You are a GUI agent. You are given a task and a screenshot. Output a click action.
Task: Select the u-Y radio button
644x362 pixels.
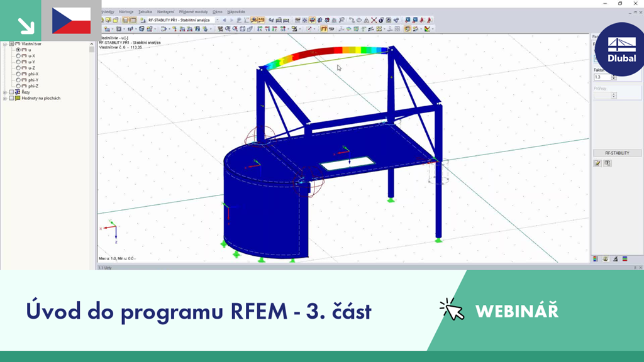pyautogui.click(x=18, y=62)
